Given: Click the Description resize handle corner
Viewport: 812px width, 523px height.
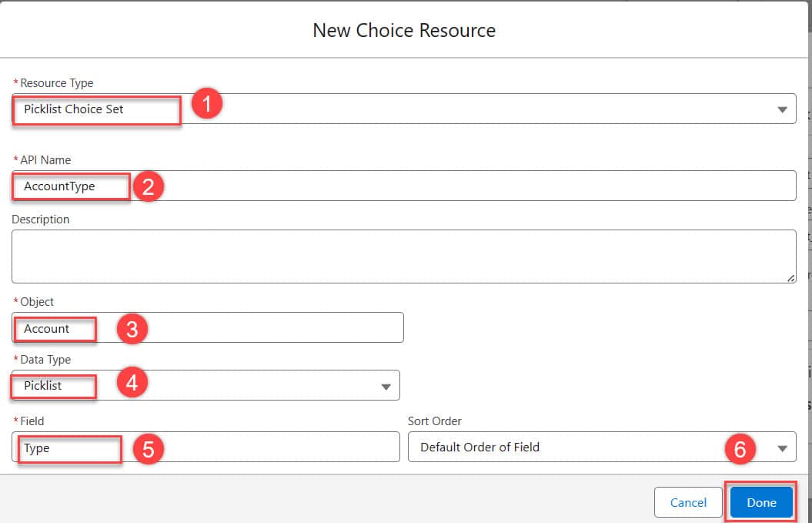Looking at the screenshot, I should [790, 278].
